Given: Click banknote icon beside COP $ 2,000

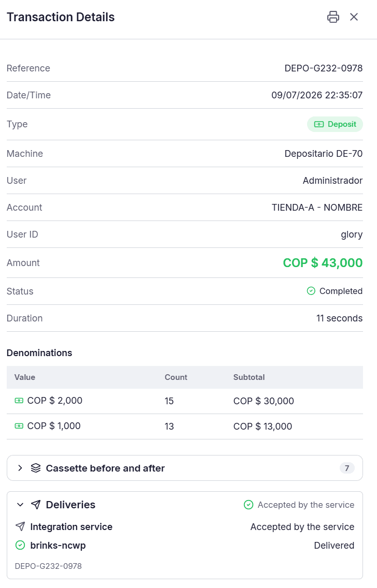Looking at the screenshot, I should point(19,401).
